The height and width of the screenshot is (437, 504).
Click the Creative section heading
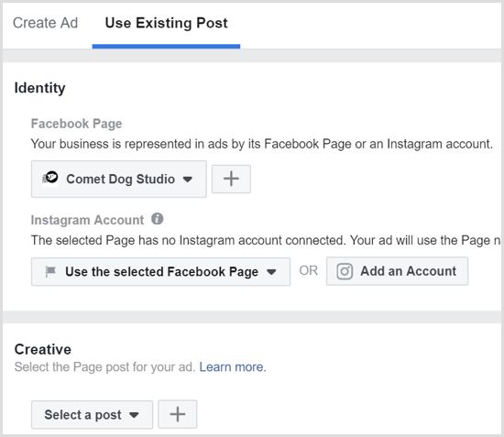pyautogui.click(x=43, y=349)
